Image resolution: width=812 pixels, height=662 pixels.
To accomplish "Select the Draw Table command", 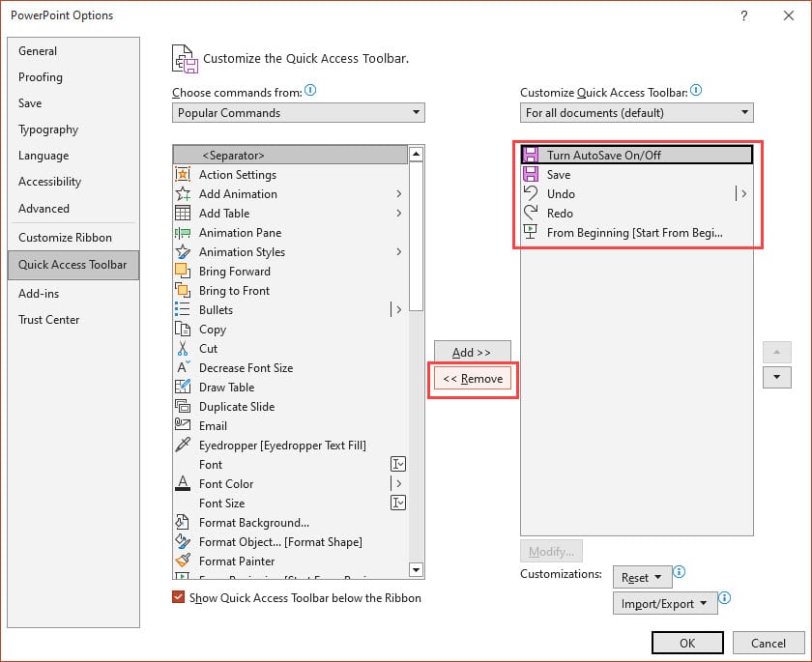I will (223, 388).
